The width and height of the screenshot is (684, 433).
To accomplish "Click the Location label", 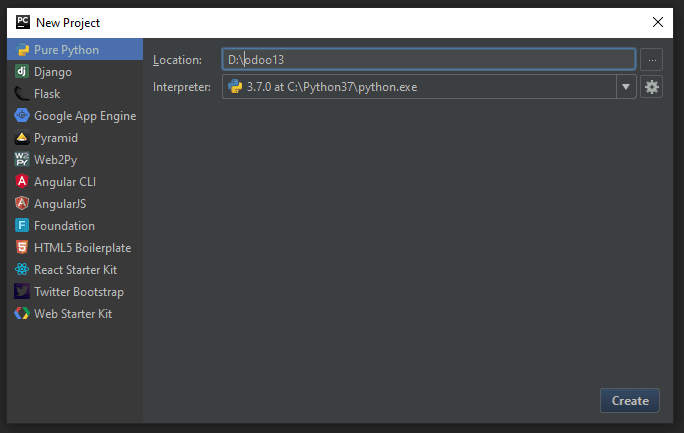I will (178, 60).
